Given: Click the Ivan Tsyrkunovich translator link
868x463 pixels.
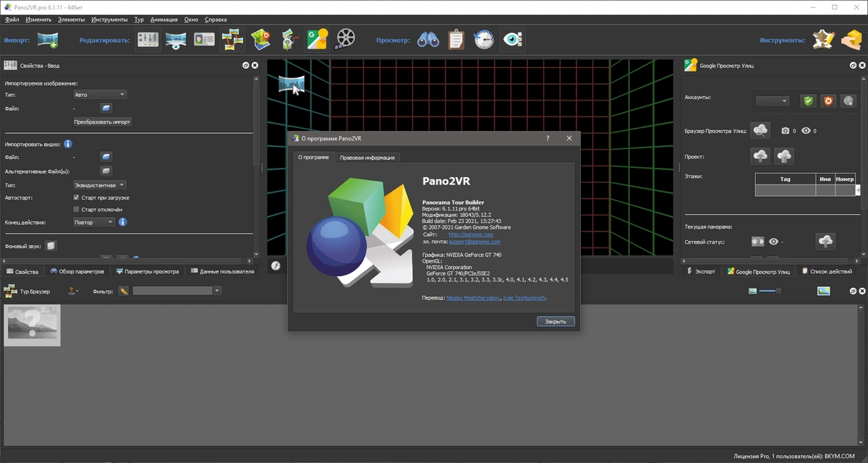Looking at the screenshot, I should click(x=525, y=297).
